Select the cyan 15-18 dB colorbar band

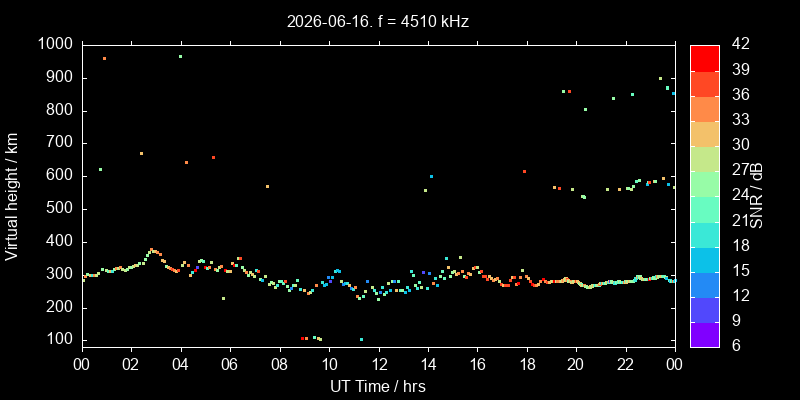click(705, 259)
